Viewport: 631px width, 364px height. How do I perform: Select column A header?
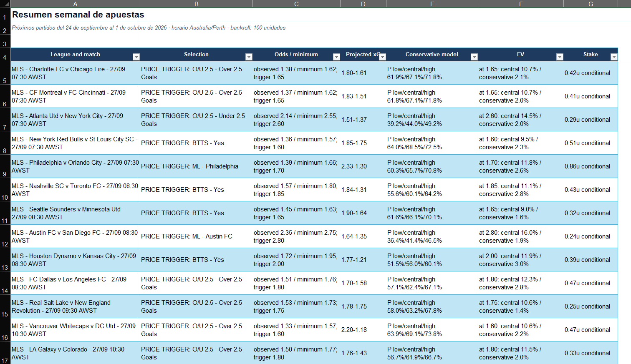[x=76, y=4]
